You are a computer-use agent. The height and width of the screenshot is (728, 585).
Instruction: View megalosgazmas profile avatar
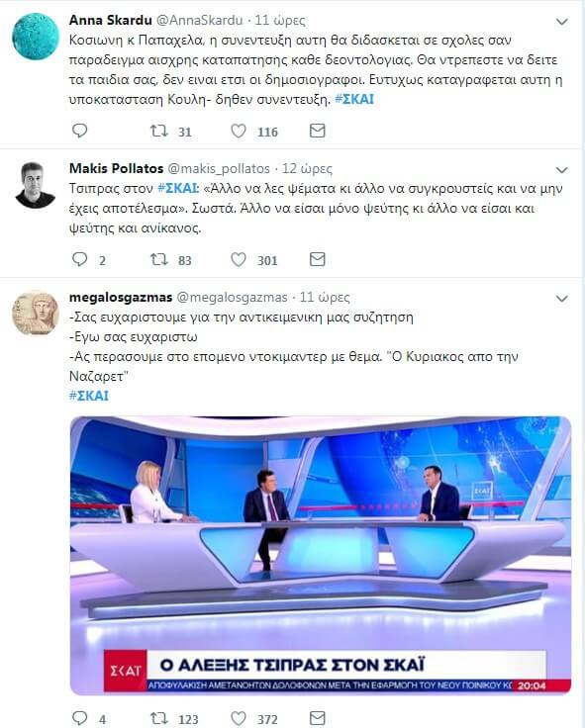[x=36, y=314]
